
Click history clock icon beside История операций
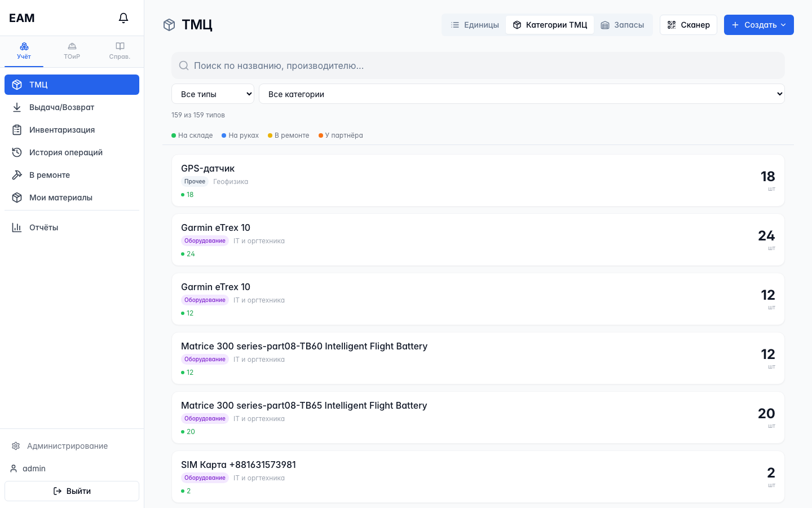click(x=17, y=152)
